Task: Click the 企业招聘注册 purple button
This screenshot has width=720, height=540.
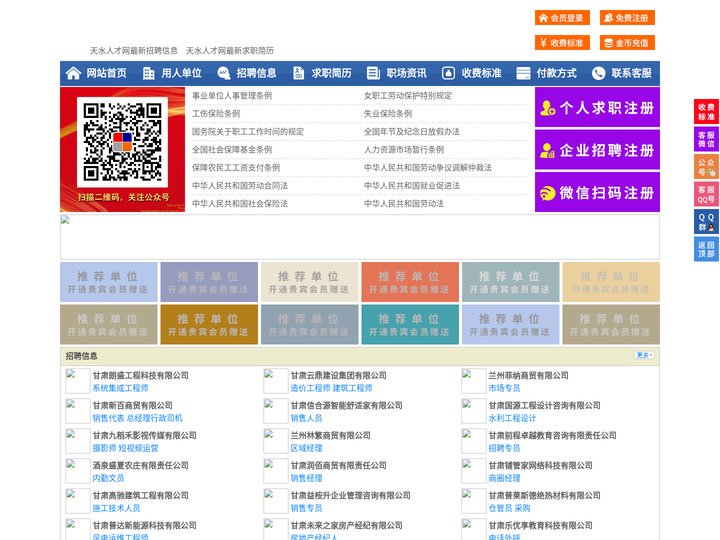Action: 597,150
